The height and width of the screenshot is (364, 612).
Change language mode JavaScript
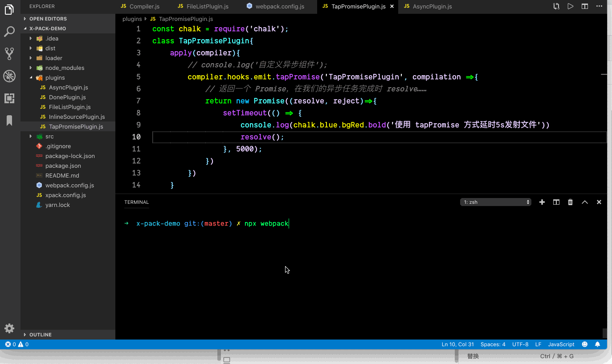[x=561, y=344]
